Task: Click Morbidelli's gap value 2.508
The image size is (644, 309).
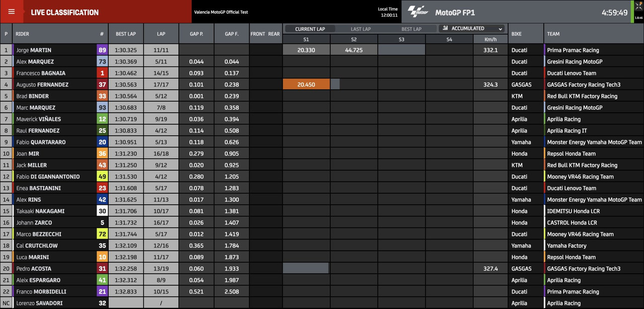Action: [x=231, y=292]
